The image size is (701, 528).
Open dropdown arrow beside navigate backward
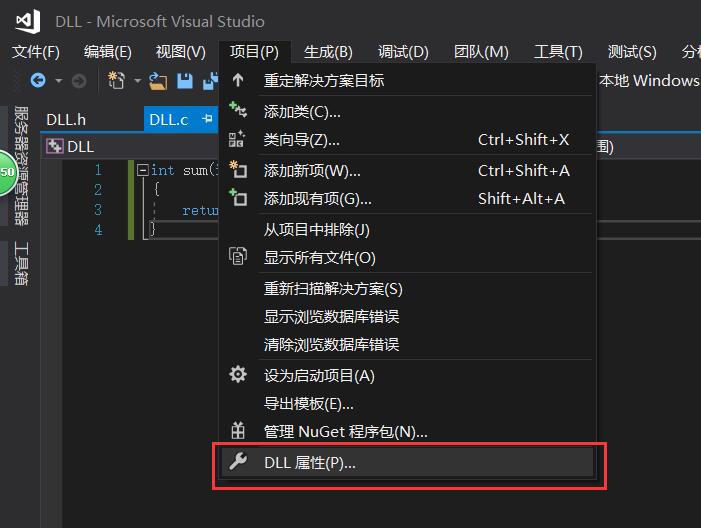pyautogui.click(x=59, y=81)
